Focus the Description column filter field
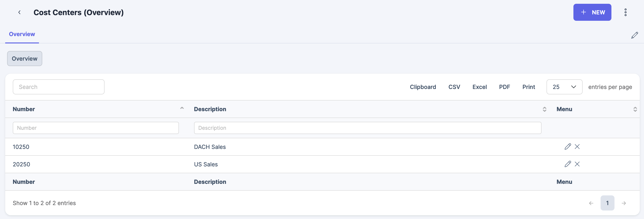The height and width of the screenshot is (219, 644). pyautogui.click(x=368, y=128)
